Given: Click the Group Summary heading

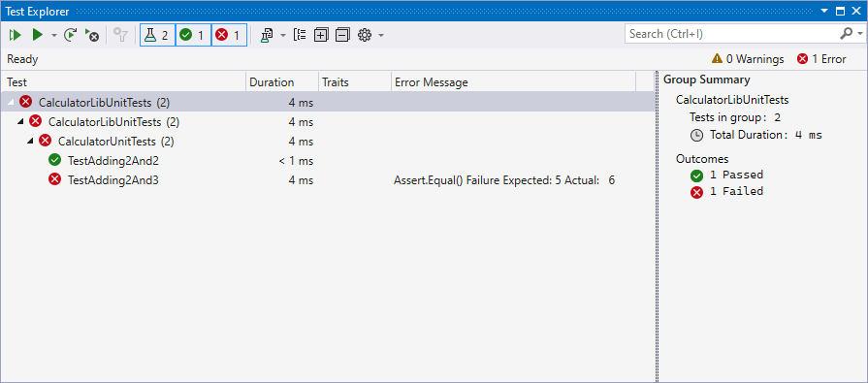Looking at the screenshot, I should pyautogui.click(x=706, y=80).
